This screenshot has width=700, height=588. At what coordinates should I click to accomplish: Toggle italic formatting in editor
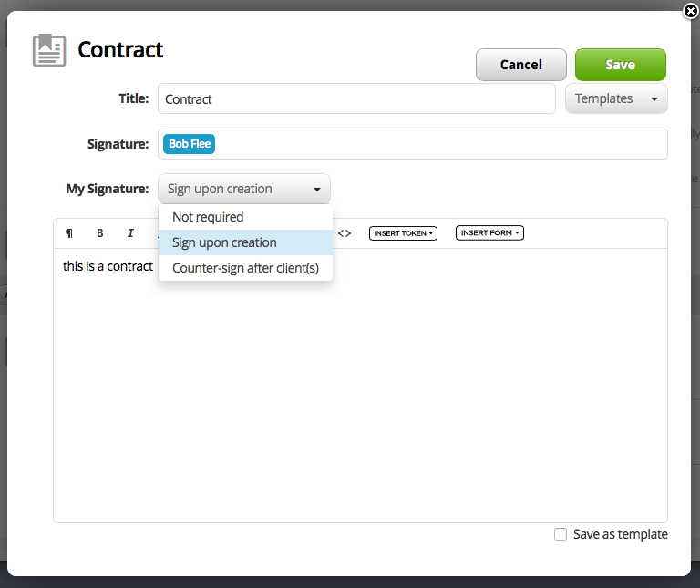click(130, 233)
